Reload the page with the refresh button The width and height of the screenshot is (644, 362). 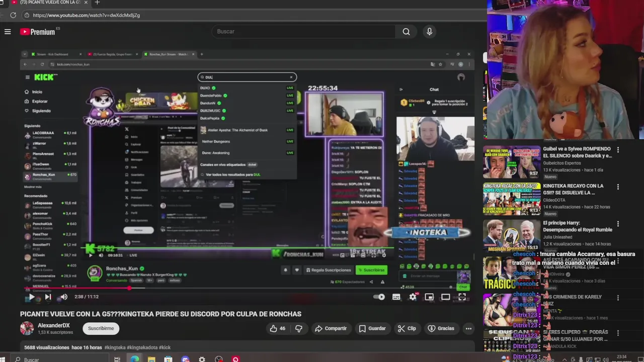tap(13, 15)
